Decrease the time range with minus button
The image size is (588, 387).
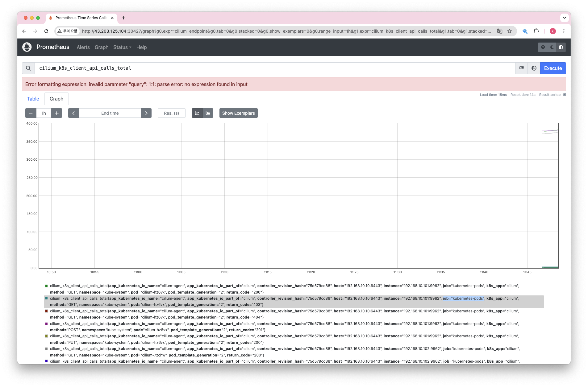tap(31, 113)
